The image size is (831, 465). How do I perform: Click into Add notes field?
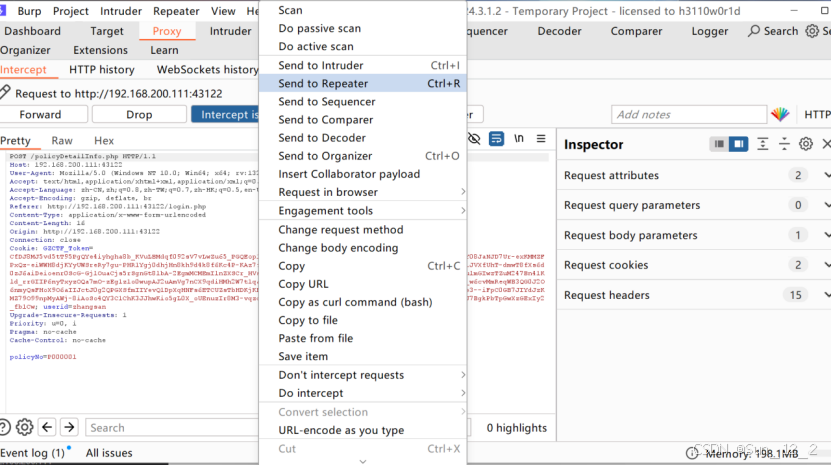[x=689, y=115]
